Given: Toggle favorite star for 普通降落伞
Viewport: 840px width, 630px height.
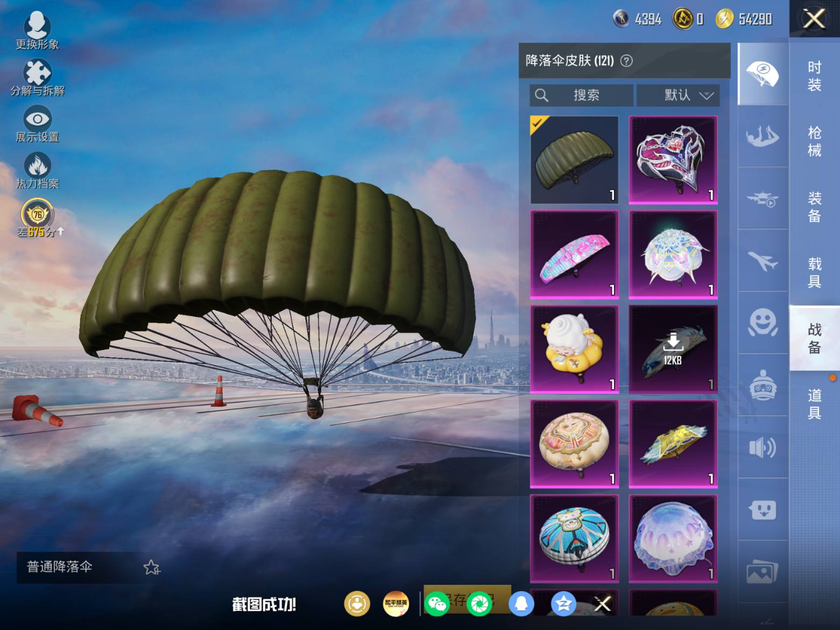Looking at the screenshot, I should (x=151, y=567).
